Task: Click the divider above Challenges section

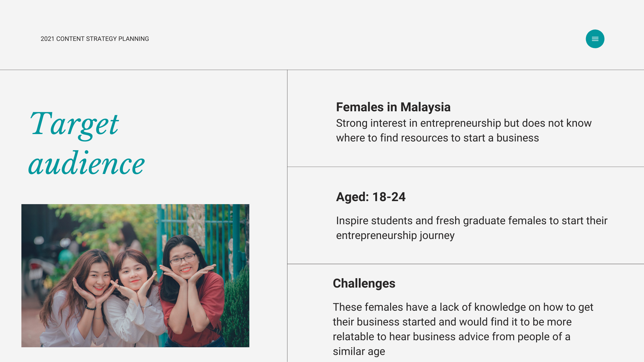Action: 466,264
